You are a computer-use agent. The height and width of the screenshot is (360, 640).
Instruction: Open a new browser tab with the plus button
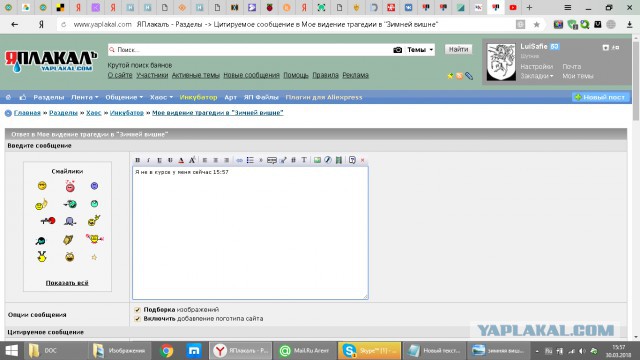pos(529,7)
